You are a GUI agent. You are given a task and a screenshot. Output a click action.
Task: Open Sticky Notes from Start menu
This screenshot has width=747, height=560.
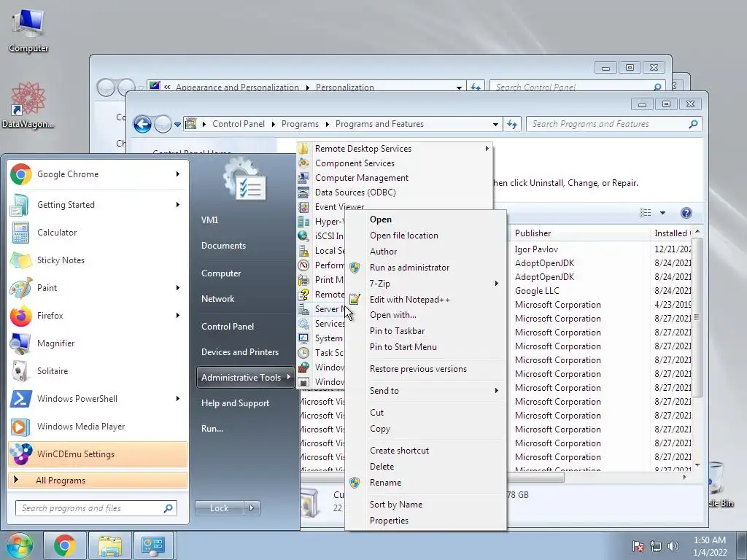[x=98, y=260]
